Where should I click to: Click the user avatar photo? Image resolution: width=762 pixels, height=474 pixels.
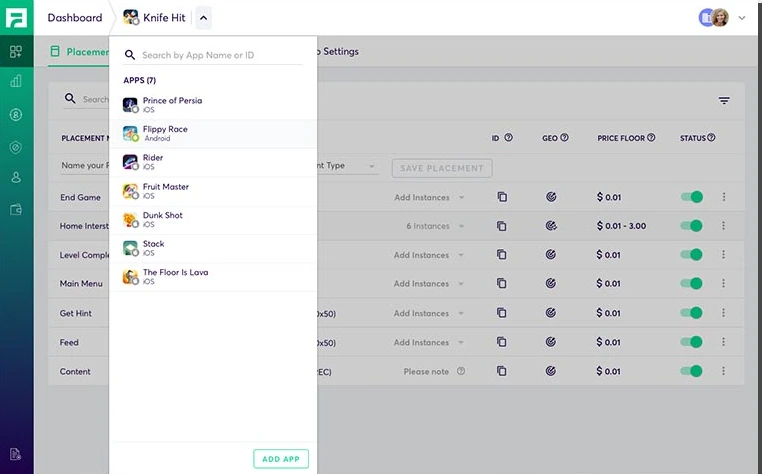720,18
